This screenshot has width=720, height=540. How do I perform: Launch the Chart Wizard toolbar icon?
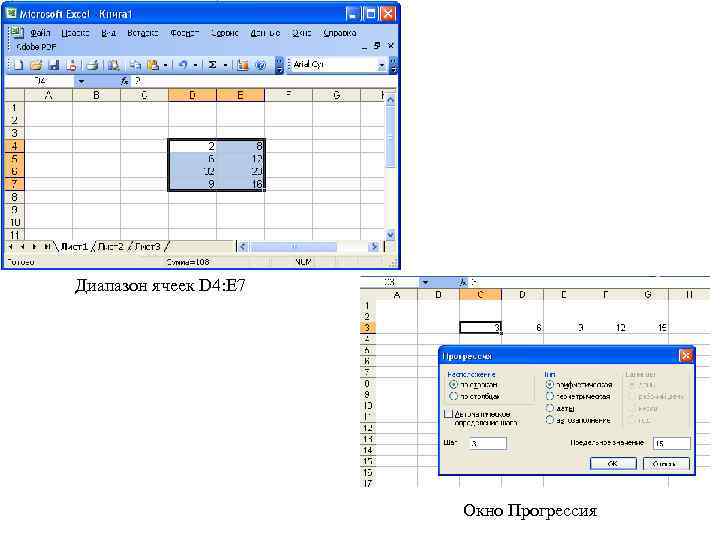(x=243, y=65)
